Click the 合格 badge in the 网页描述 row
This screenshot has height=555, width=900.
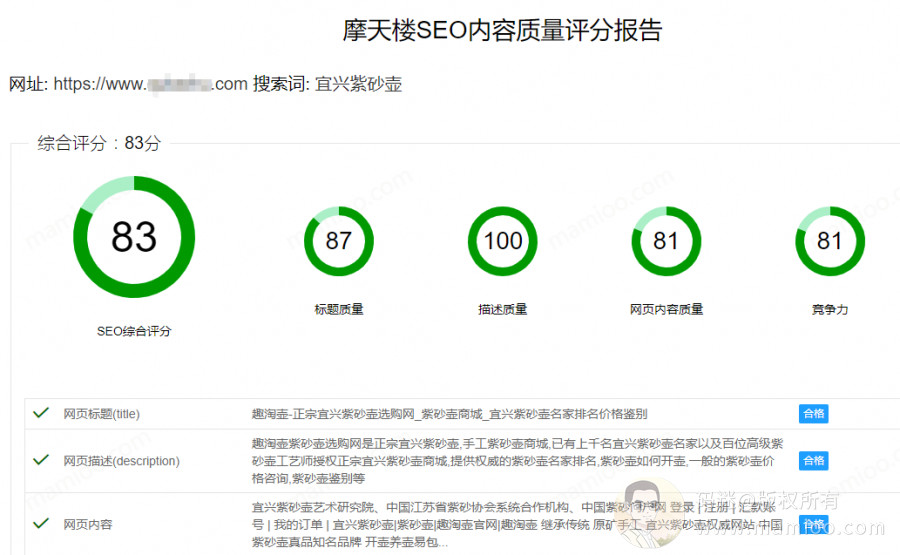(813, 460)
